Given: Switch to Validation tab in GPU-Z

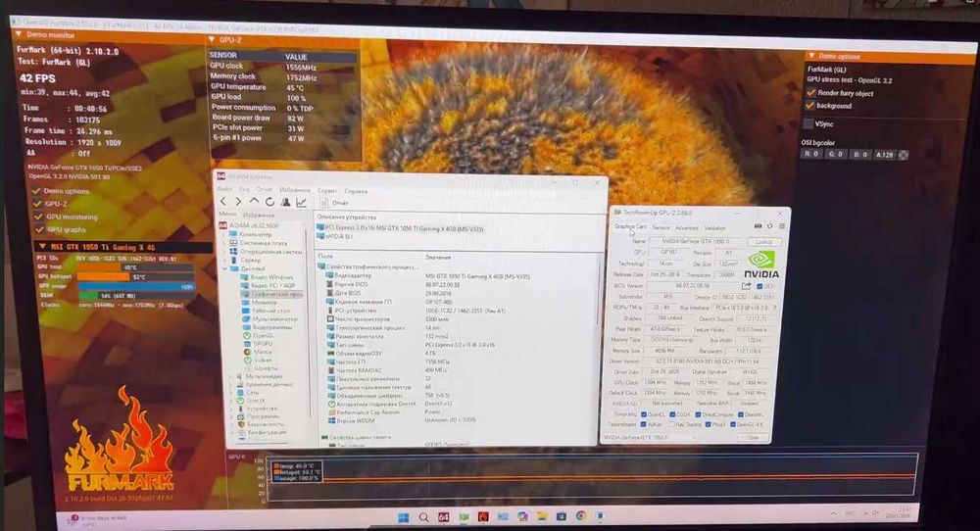Looking at the screenshot, I should click(715, 228).
